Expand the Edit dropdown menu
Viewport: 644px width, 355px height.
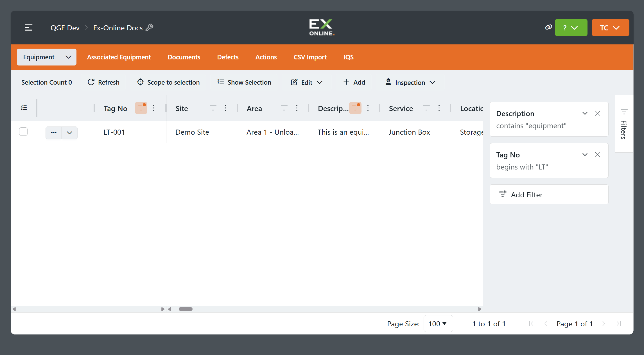(x=307, y=82)
